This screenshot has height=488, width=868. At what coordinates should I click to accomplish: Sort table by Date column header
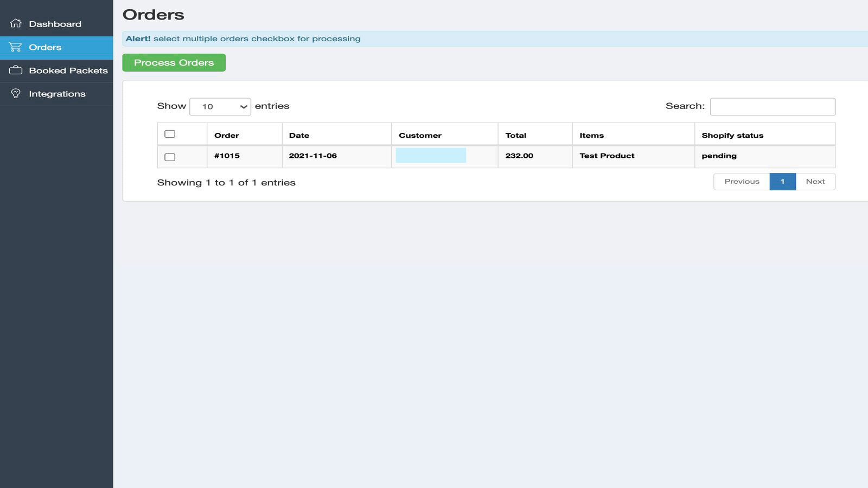[299, 136]
